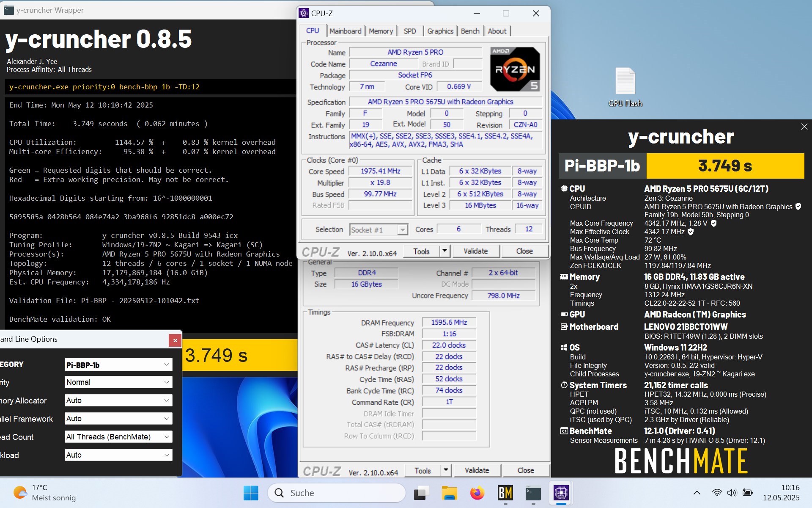Click Close in lower CPU-Z window
This screenshot has height=508, width=812.
click(x=526, y=470)
